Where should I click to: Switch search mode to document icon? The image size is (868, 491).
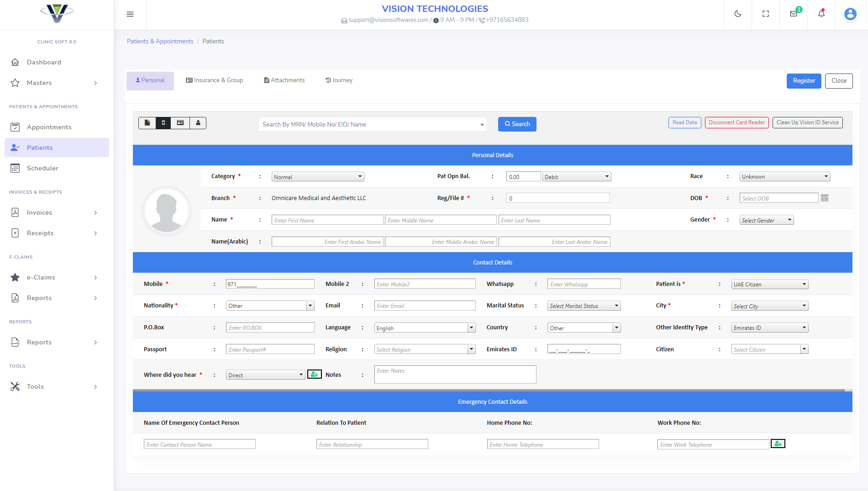147,123
